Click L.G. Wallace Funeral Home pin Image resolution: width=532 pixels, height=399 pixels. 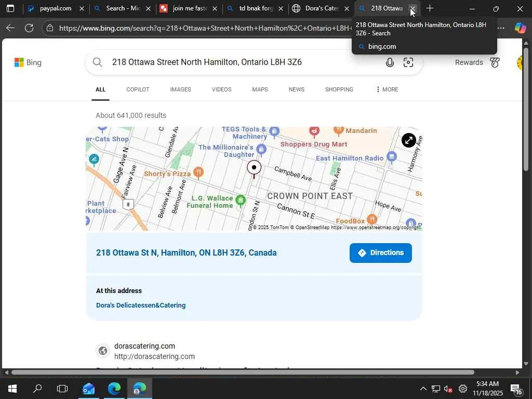tap(241, 200)
